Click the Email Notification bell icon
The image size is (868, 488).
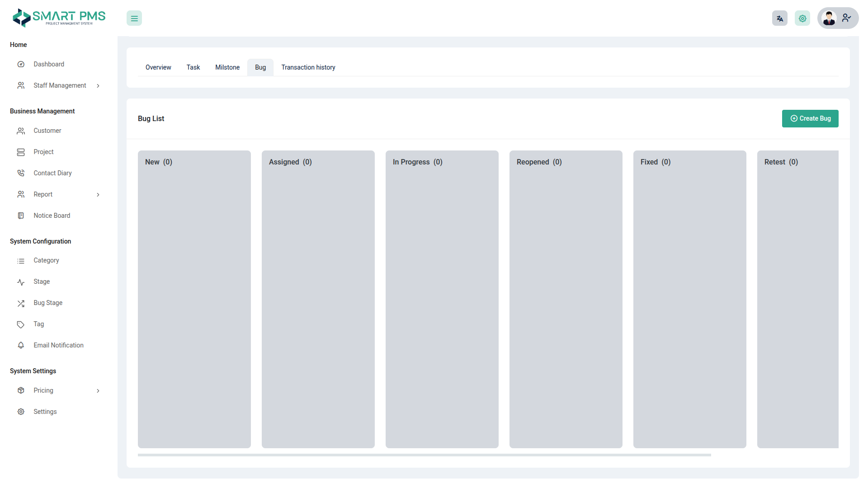[21, 345]
